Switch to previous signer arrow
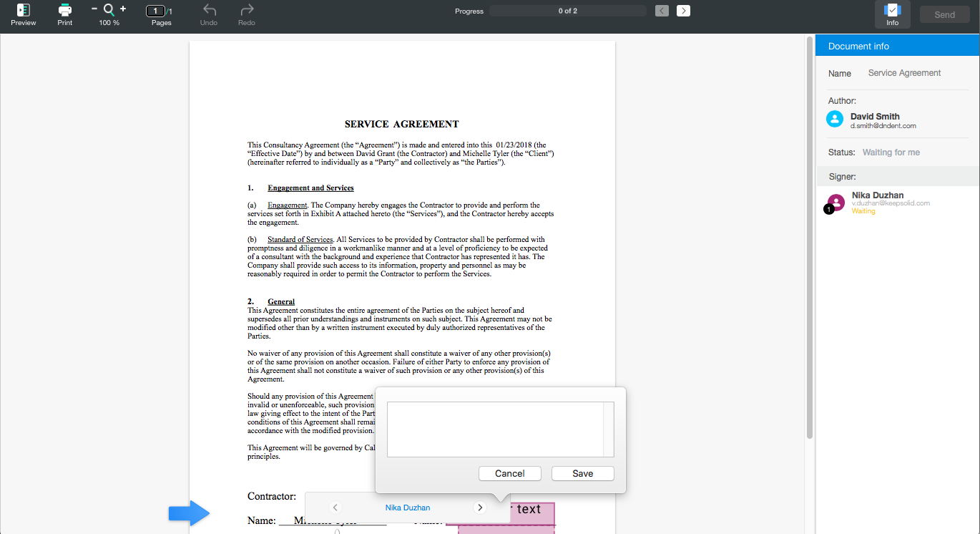This screenshot has width=980, height=534. [x=336, y=508]
